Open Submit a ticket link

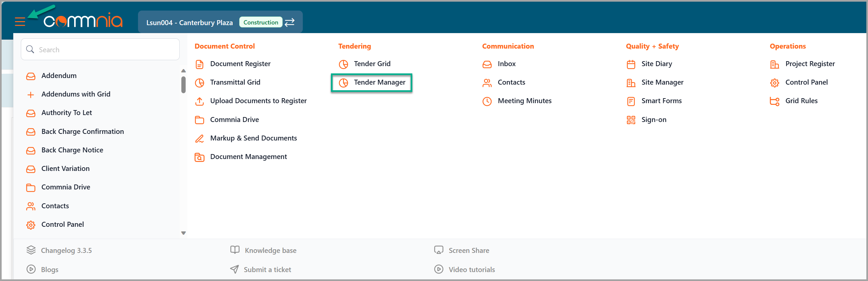[267, 269]
